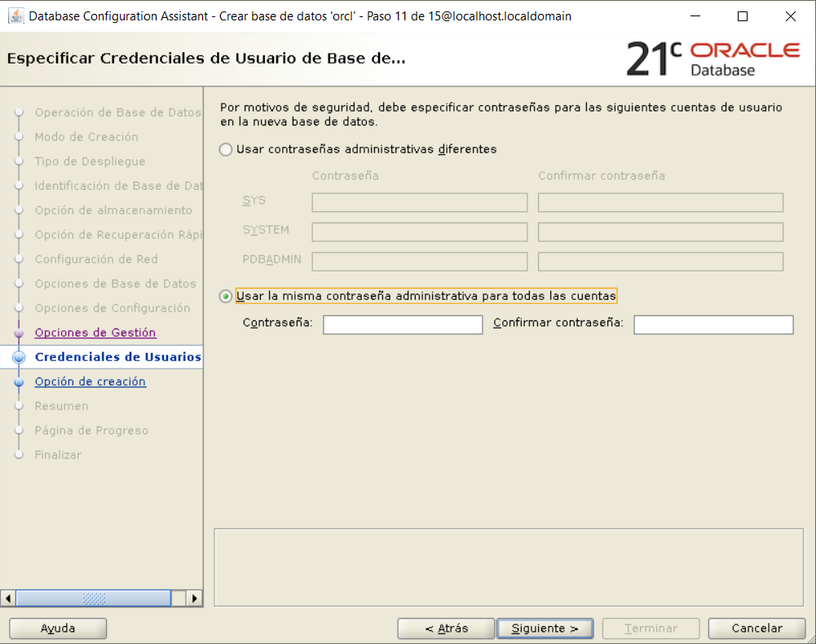Click the 'Opción de Recuperación Rápi' step
This screenshot has height=644, width=816.
click(x=119, y=235)
